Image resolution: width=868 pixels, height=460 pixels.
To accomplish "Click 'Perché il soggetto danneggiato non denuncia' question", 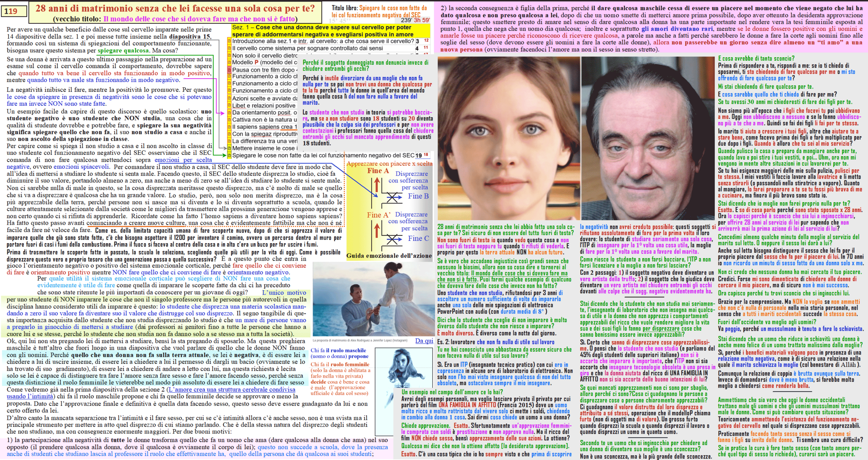I will (x=366, y=65).
